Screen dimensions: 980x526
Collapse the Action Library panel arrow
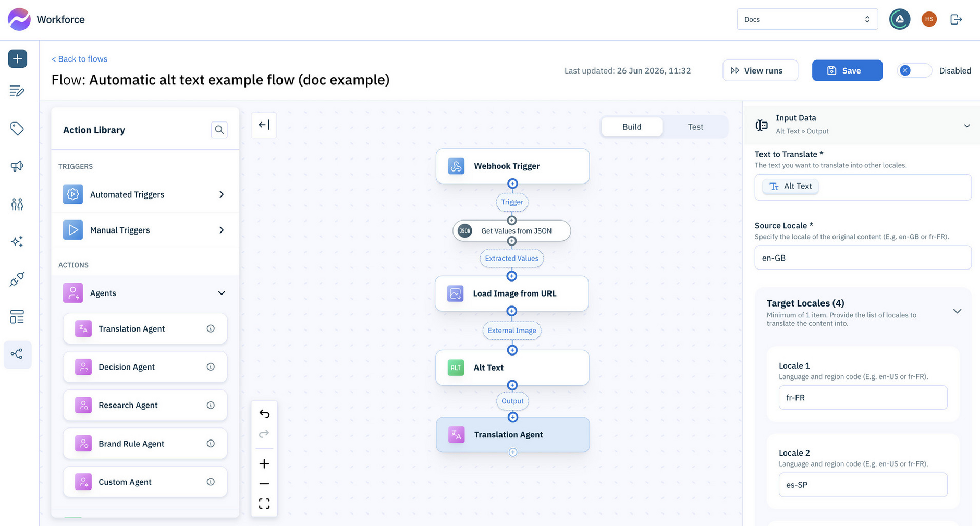[x=264, y=125]
